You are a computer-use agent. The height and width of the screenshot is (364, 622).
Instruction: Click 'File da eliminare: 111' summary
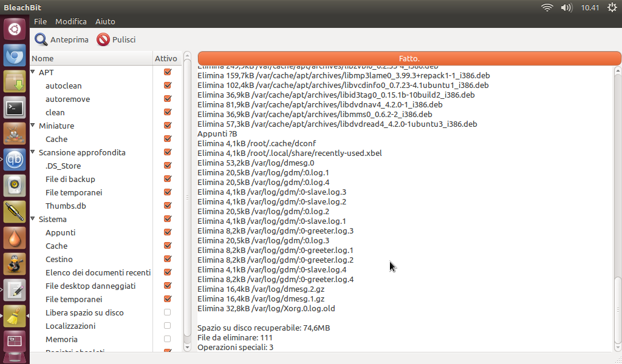point(235,337)
